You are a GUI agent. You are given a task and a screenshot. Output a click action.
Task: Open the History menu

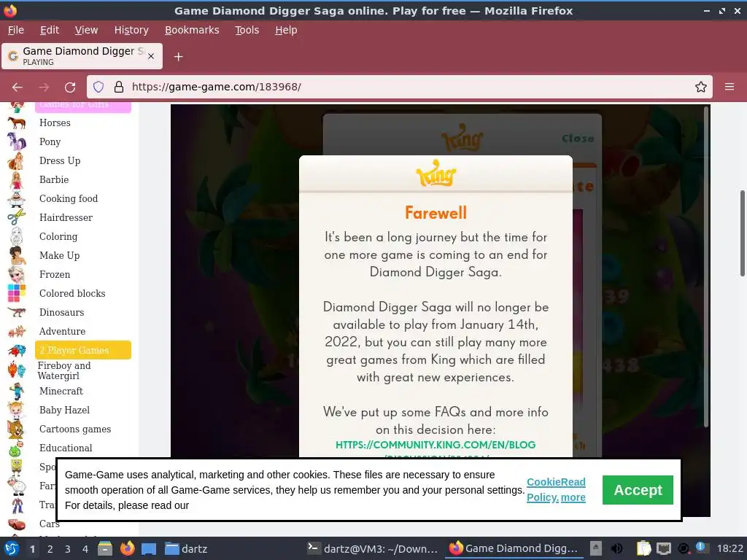[x=131, y=30]
